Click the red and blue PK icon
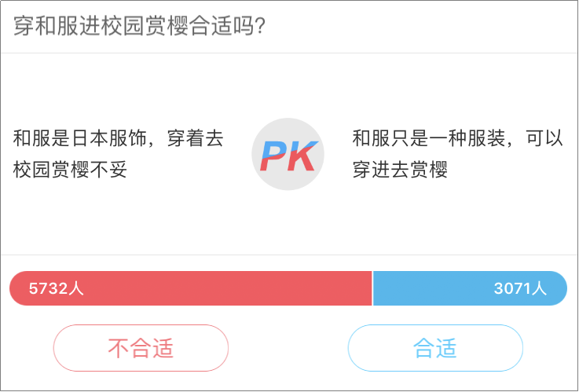The width and height of the screenshot is (579, 392). [x=288, y=154]
